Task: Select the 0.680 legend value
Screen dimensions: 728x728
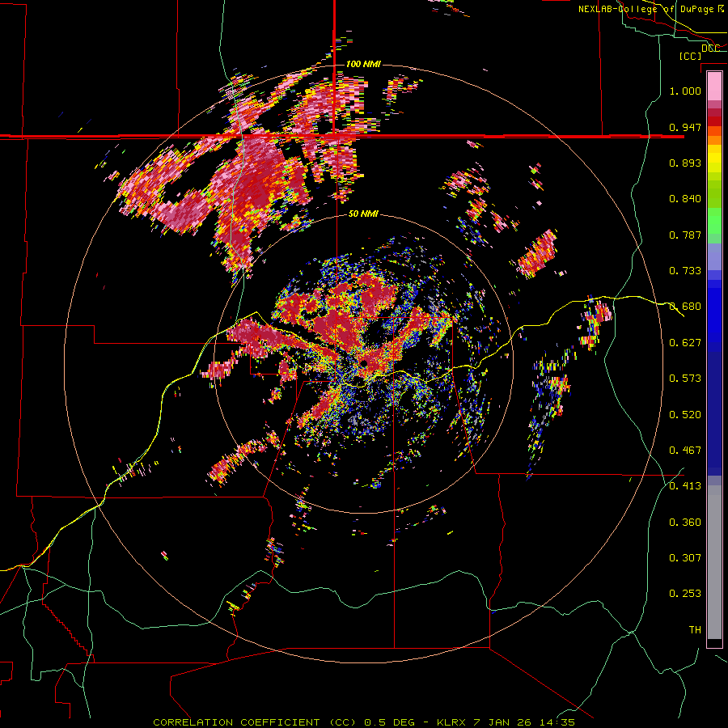Action: coord(685,307)
